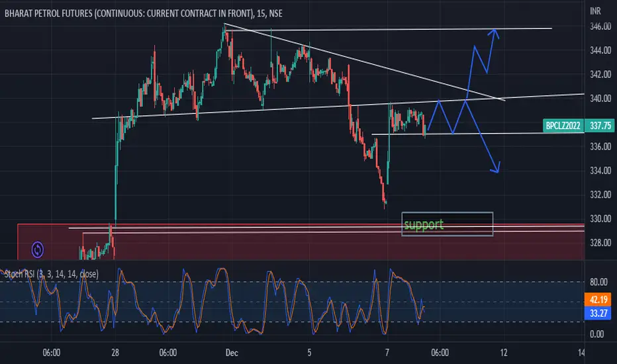Click the Dec date label on time axis

click(232, 353)
